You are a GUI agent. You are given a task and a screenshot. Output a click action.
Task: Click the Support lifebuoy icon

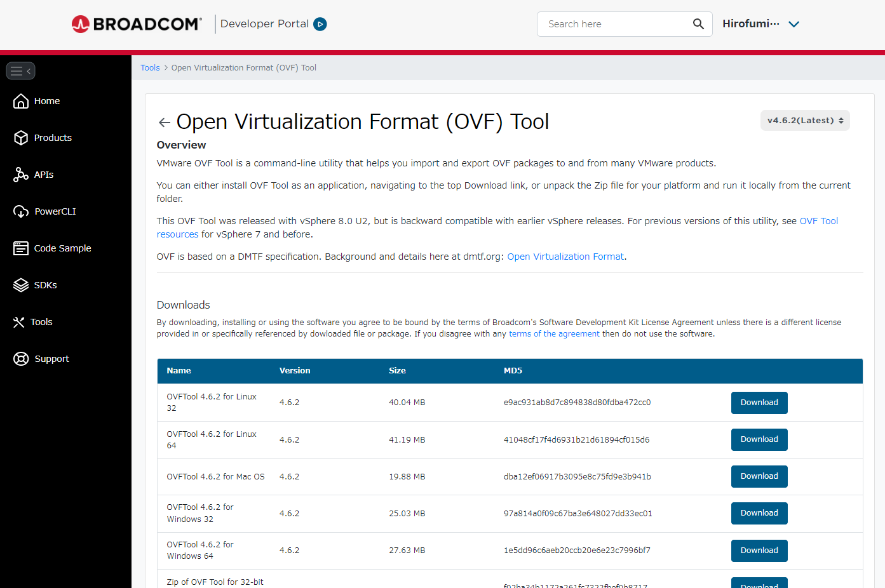pos(21,359)
